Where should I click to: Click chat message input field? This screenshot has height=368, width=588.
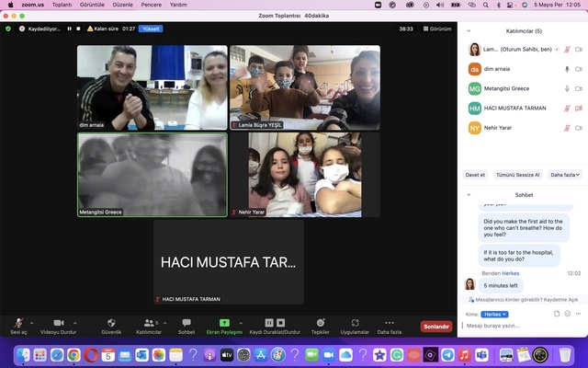point(514,326)
